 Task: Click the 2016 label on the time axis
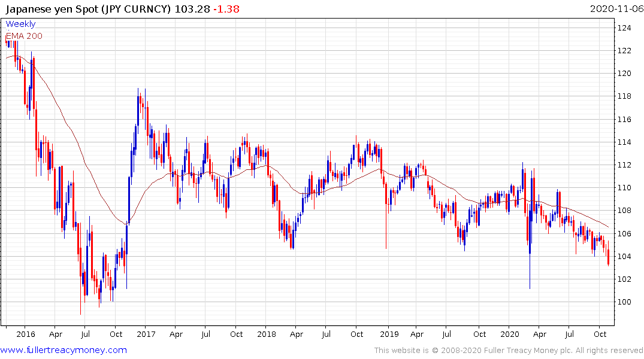(26, 334)
